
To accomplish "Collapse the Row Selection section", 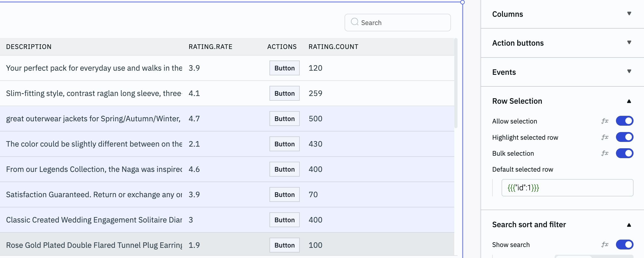I will (x=629, y=101).
